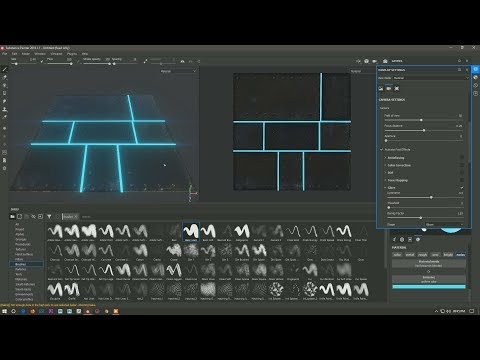Image resolution: width=480 pixels, height=360 pixels.
Task: Toggle pen pressure for Size
Action: (42, 61)
